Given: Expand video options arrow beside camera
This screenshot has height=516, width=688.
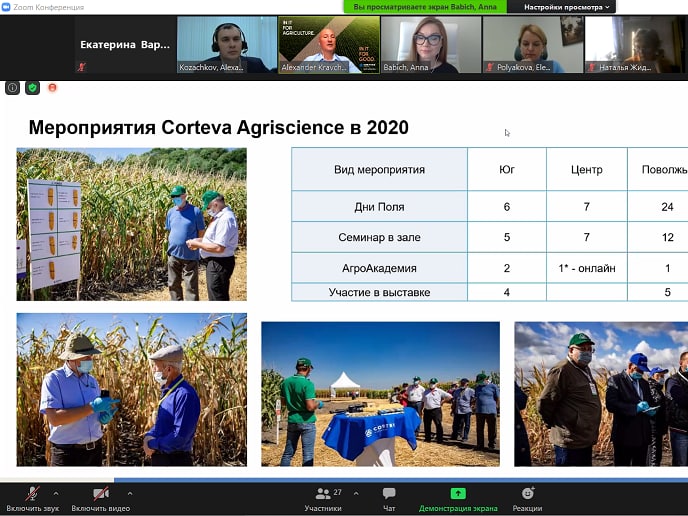Looking at the screenshot, I should tap(130, 493).
